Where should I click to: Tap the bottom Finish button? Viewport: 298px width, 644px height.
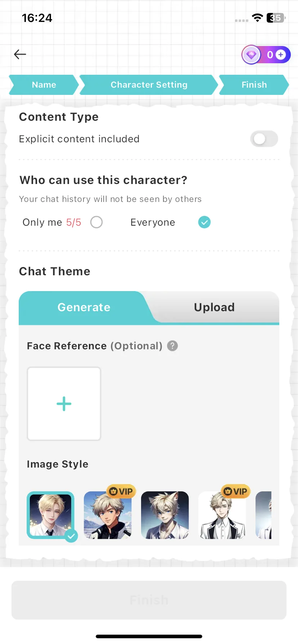point(149,600)
